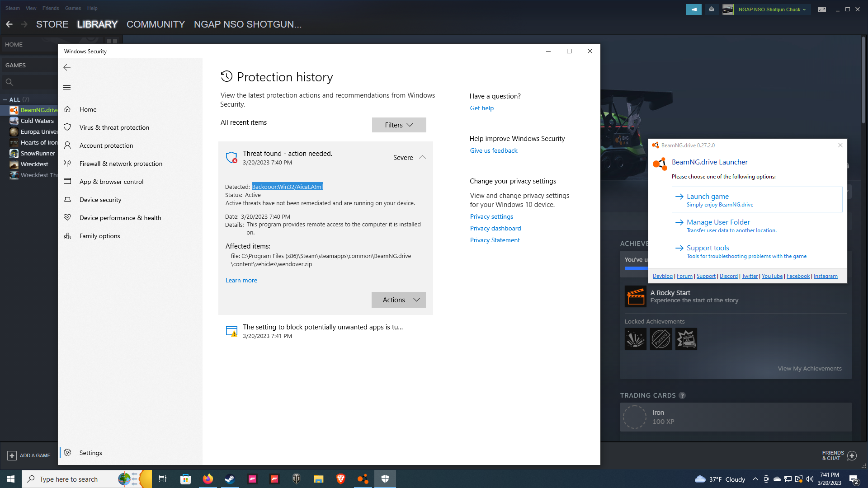Switch to the STORE tab in Steam
The height and width of the screenshot is (488, 868).
(x=52, y=24)
